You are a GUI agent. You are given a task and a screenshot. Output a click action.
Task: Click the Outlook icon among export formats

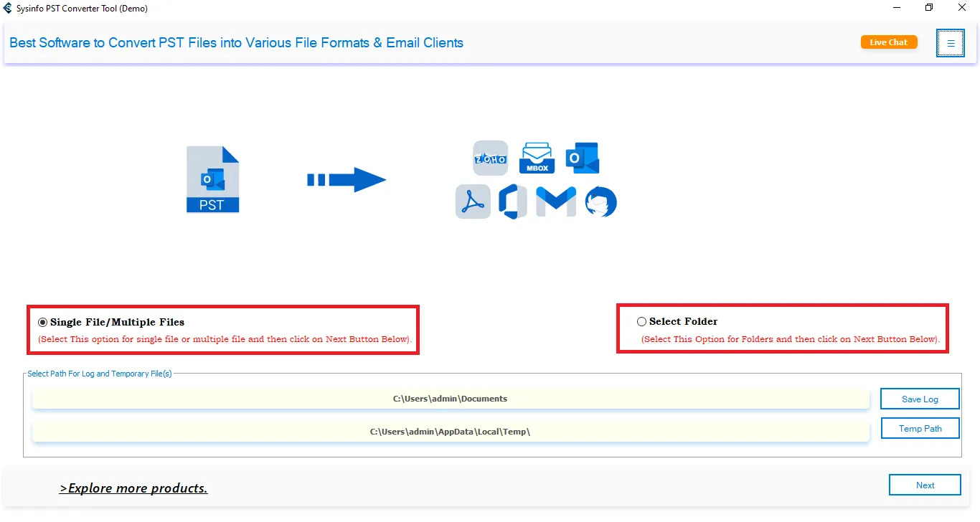coord(582,158)
